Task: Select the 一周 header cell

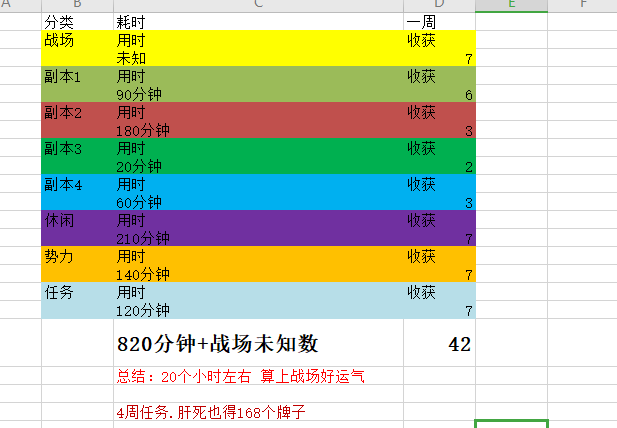Action: (438, 21)
